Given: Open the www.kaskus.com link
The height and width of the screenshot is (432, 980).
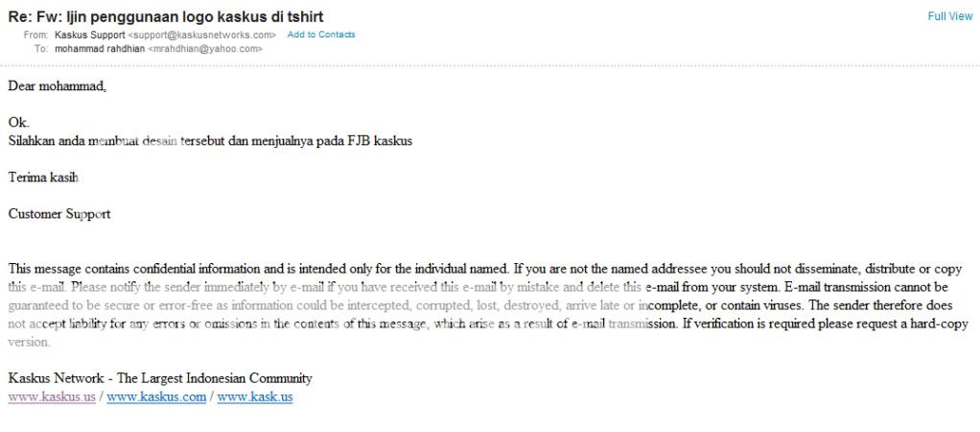Looking at the screenshot, I should click(x=156, y=396).
